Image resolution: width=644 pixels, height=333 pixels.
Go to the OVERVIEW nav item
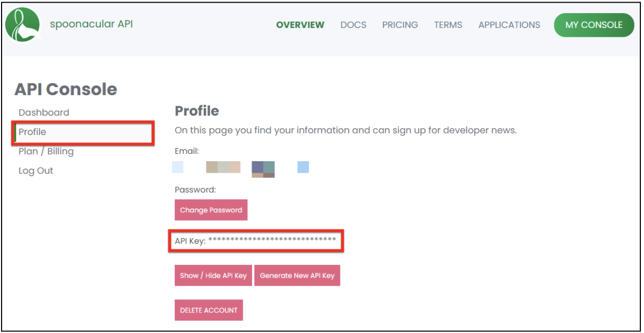coord(300,25)
